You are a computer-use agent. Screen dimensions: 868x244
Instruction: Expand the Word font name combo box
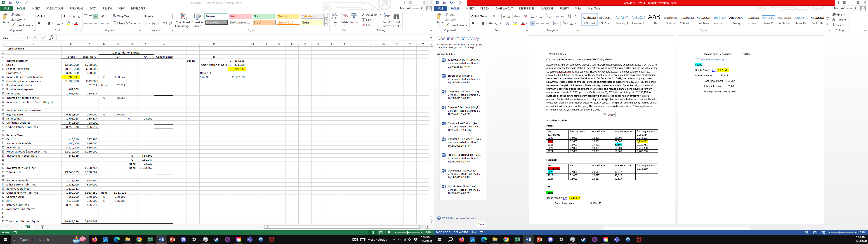point(490,16)
